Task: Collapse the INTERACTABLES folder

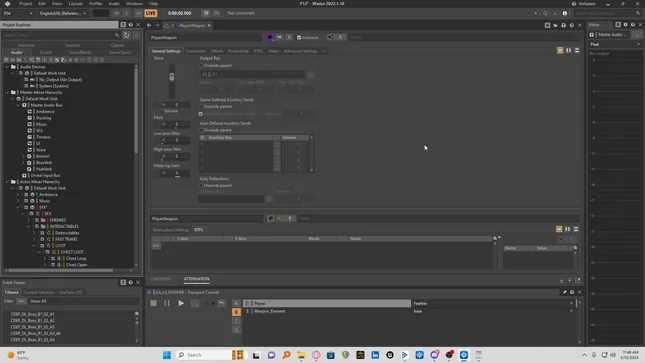Action: [28, 226]
